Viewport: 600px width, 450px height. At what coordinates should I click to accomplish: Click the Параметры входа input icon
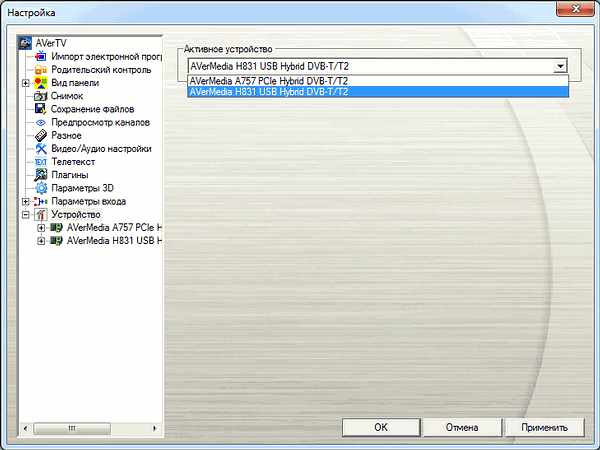pos(41,201)
